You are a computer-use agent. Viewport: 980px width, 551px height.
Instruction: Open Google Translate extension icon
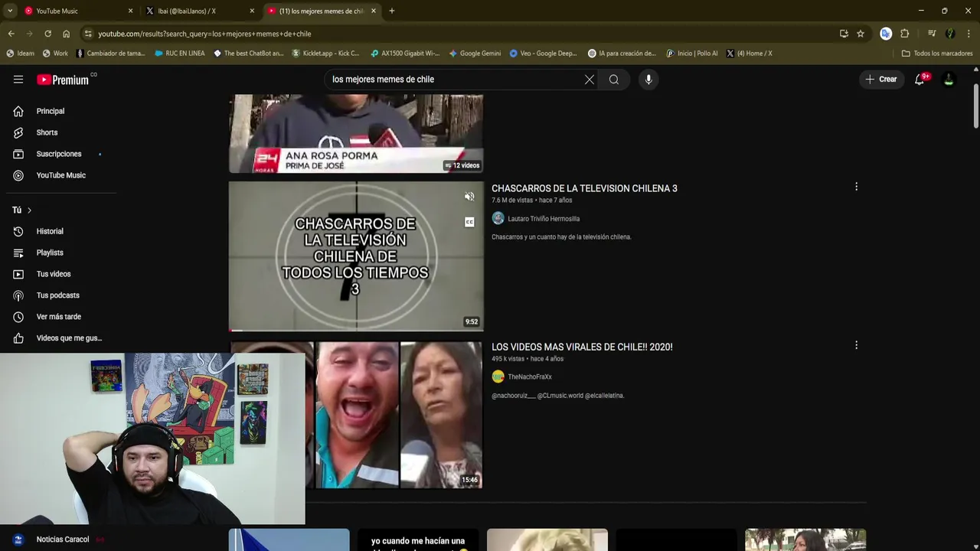886,34
